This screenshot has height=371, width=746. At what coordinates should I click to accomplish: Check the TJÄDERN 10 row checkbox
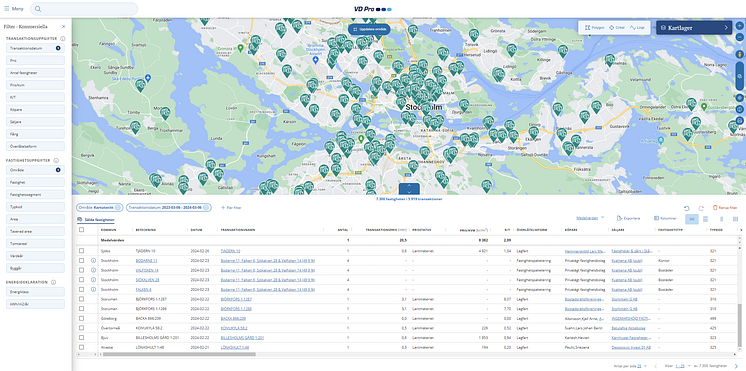pos(81,251)
